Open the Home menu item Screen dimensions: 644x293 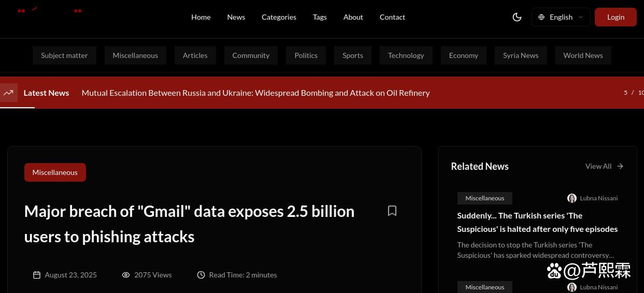point(201,17)
